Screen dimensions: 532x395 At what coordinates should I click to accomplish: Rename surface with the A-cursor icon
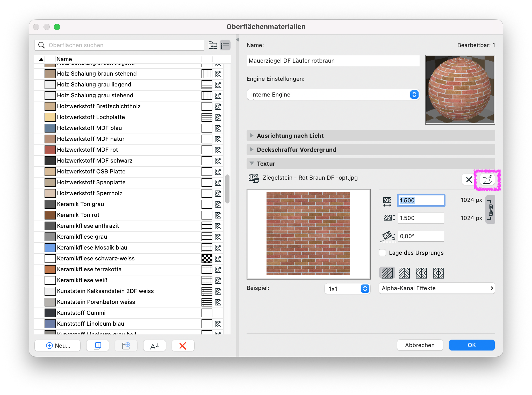click(154, 346)
